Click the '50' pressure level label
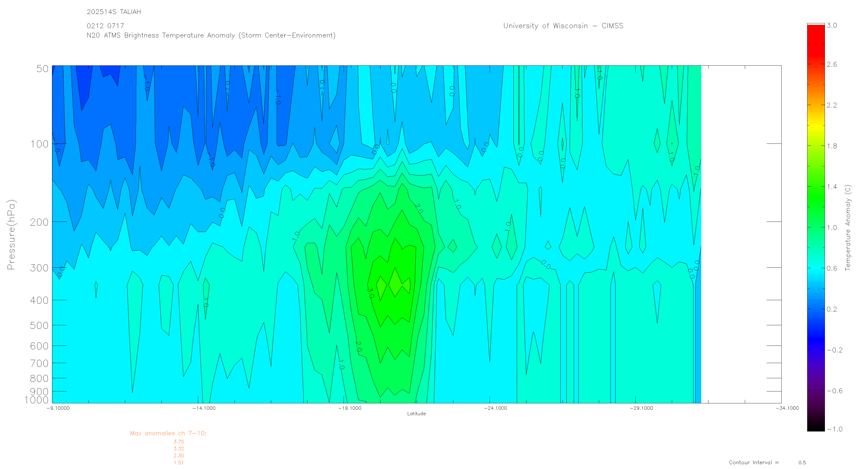The width and height of the screenshot is (868, 469). tap(42, 69)
